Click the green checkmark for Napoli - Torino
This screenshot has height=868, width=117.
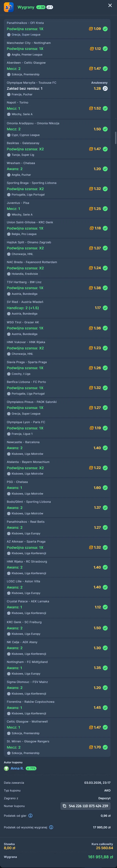tap(105, 109)
